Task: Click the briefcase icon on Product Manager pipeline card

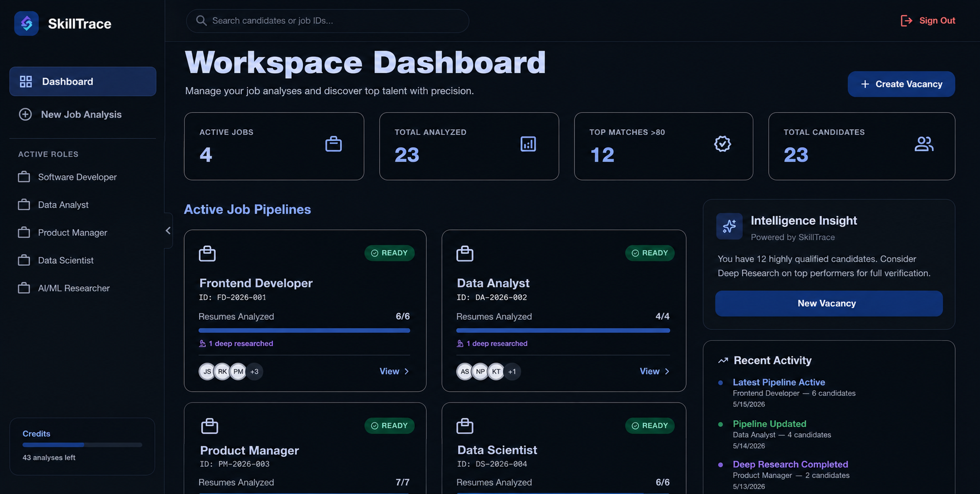Action: click(x=210, y=426)
